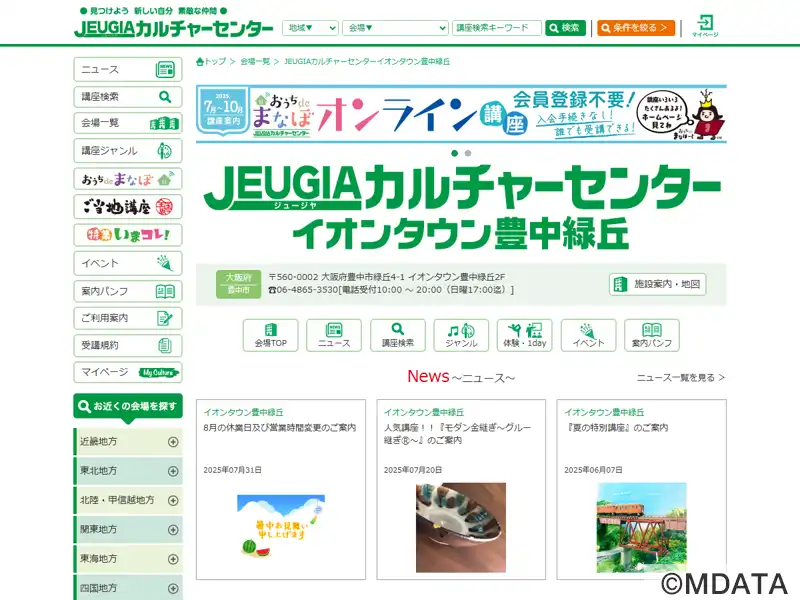Click the イベント party popper icon in center nav
The height and width of the screenshot is (600, 800).
(x=588, y=335)
